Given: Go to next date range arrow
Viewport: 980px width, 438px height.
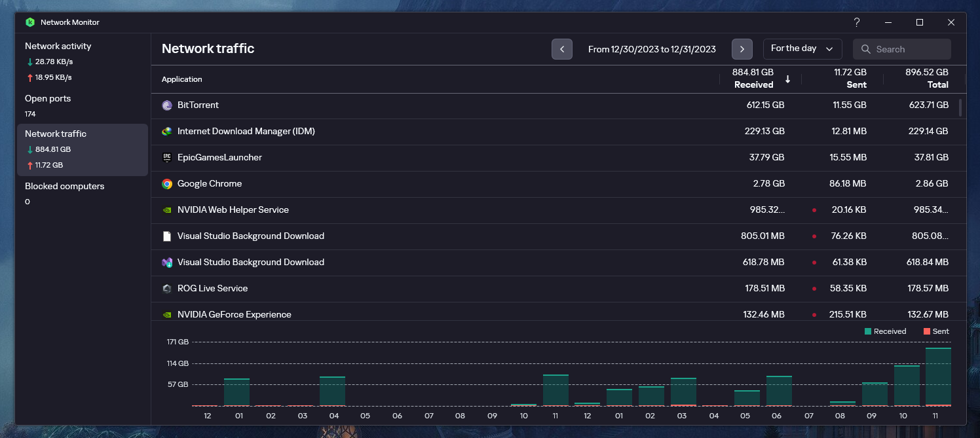Looking at the screenshot, I should point(742,49).
